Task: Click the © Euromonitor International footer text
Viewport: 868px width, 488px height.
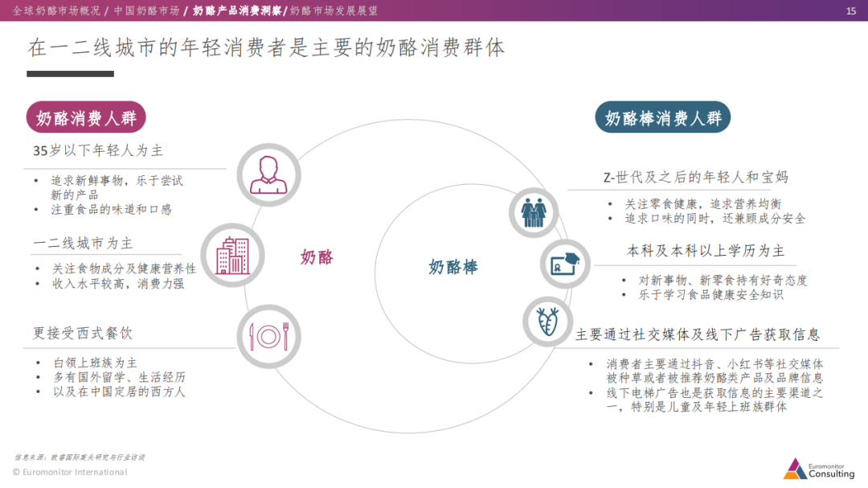Action: tap(71, 473)
